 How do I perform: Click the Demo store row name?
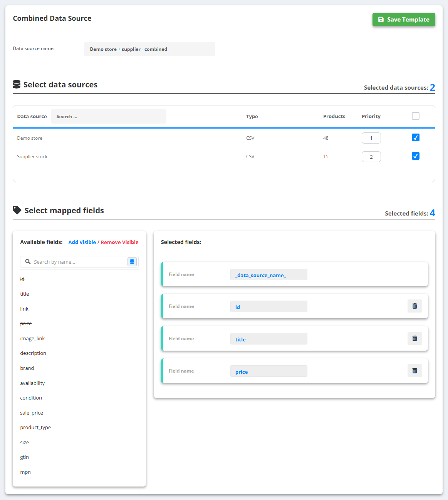click(30, 138)
